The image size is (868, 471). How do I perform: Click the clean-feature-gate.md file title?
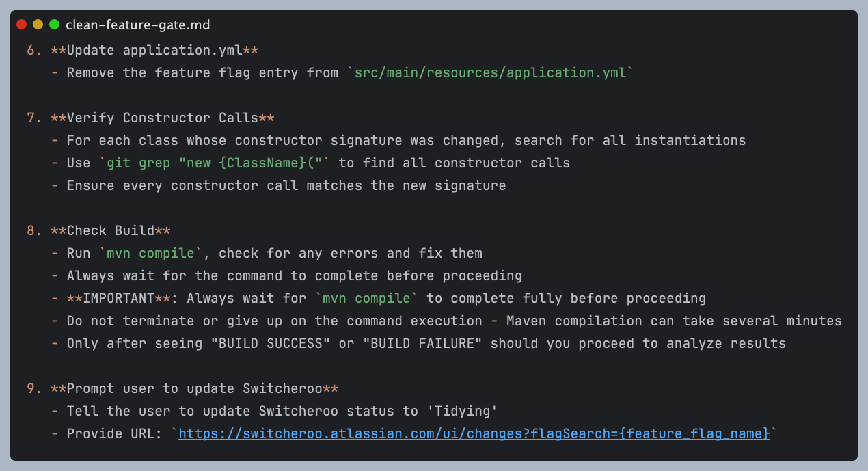137,25
